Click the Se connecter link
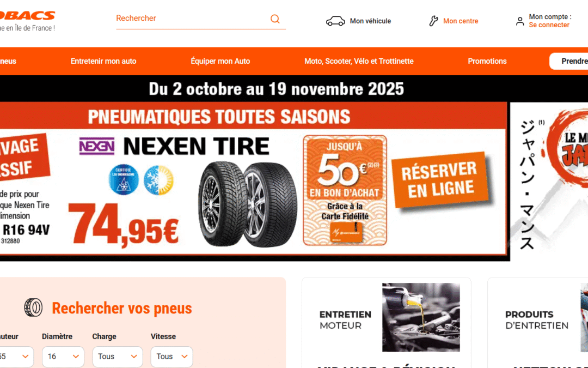This screenshot has height=368, width=588. [x=549, y=25]
